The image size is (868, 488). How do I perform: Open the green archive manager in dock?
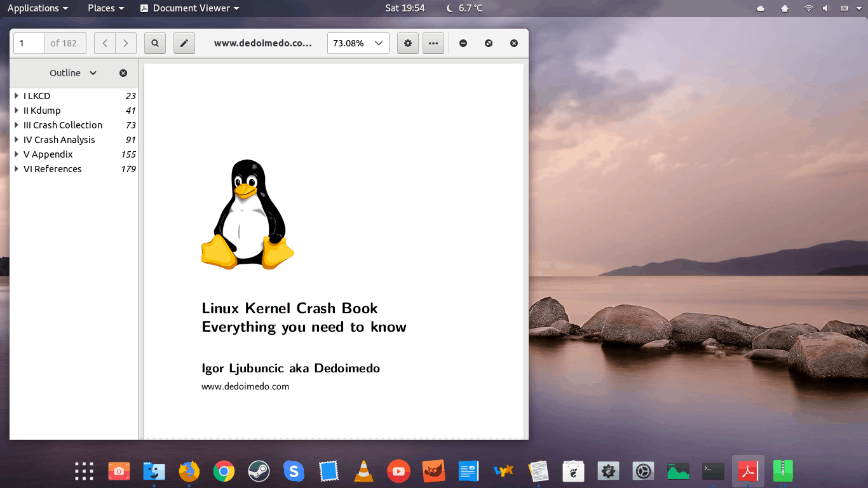click(x=783, y=471)
